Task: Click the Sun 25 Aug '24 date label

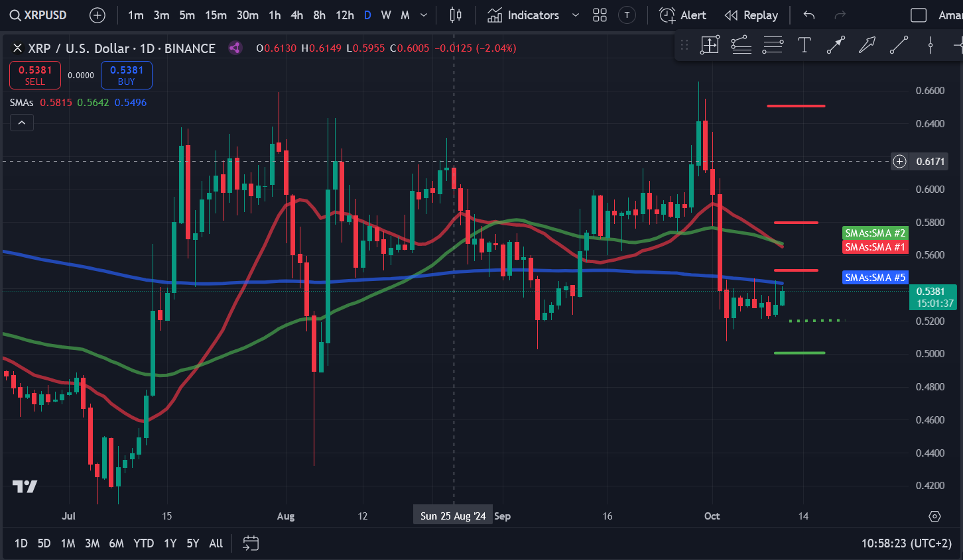Action: click(x=453, y=516)
